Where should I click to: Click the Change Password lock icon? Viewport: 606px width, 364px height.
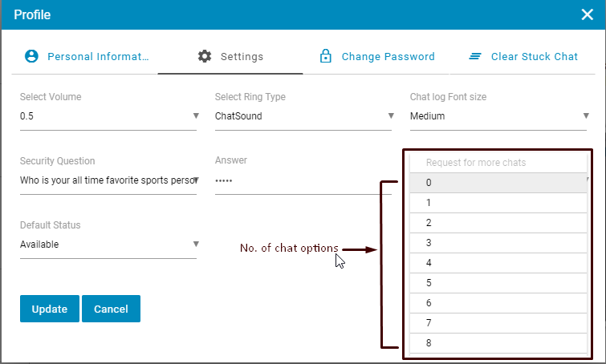tap(326, 56)
